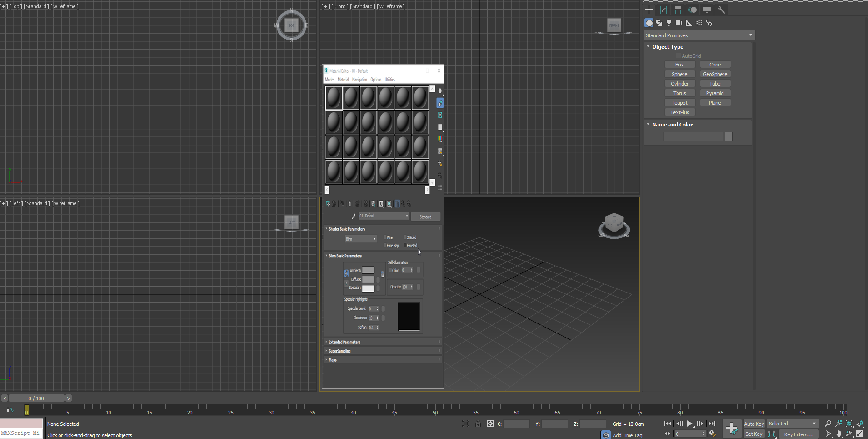Click the pick material eyedropper icon
This screenshot has height=439, width=868.
pos(354,216)
